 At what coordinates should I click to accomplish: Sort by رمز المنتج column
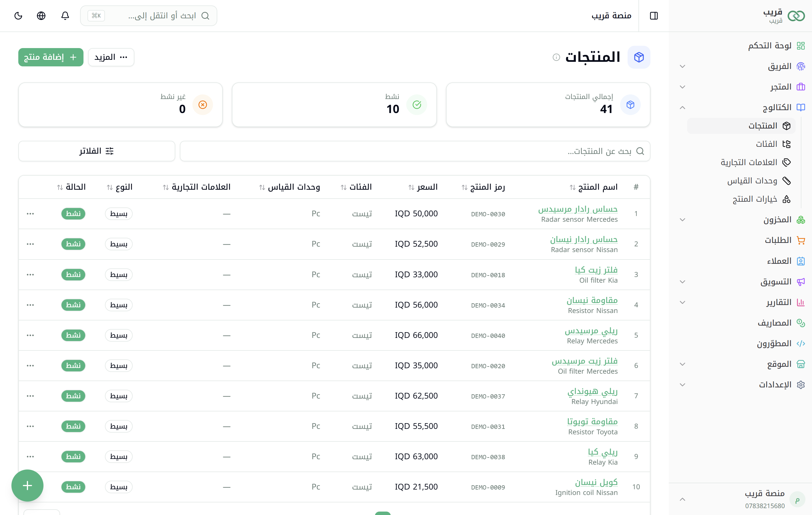483,187
